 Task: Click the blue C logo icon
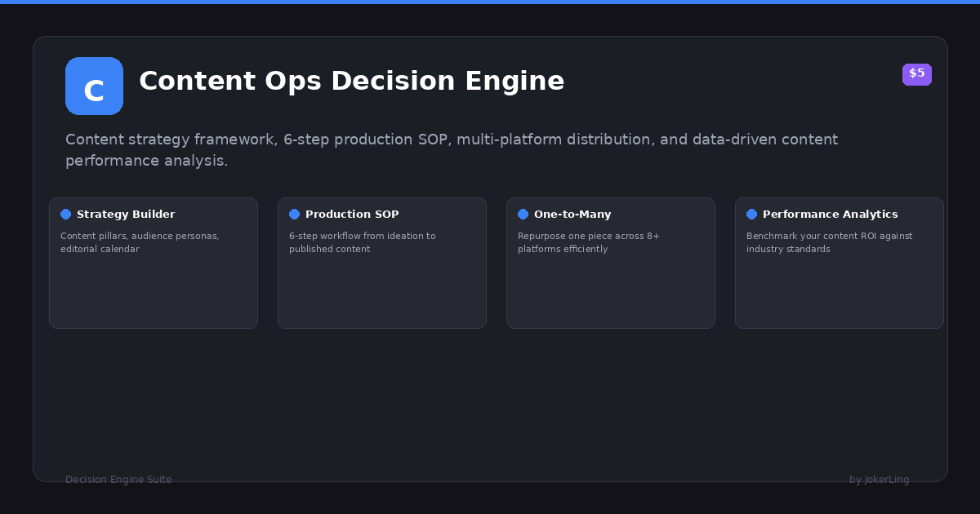pos(94,86)
